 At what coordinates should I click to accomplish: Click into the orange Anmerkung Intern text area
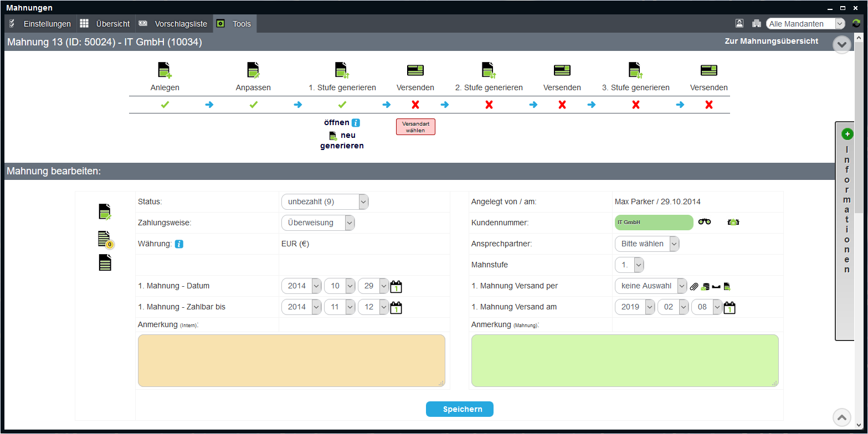click(x=291, y=360)
